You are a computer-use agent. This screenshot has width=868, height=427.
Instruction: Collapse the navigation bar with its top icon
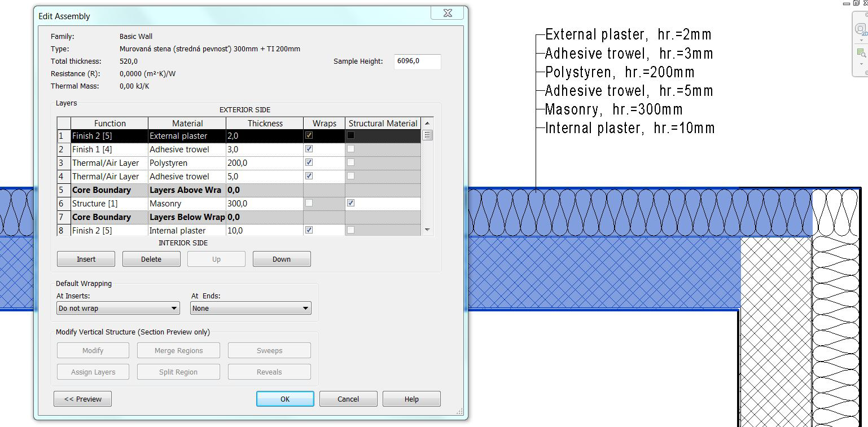click(x=866, y=15)
